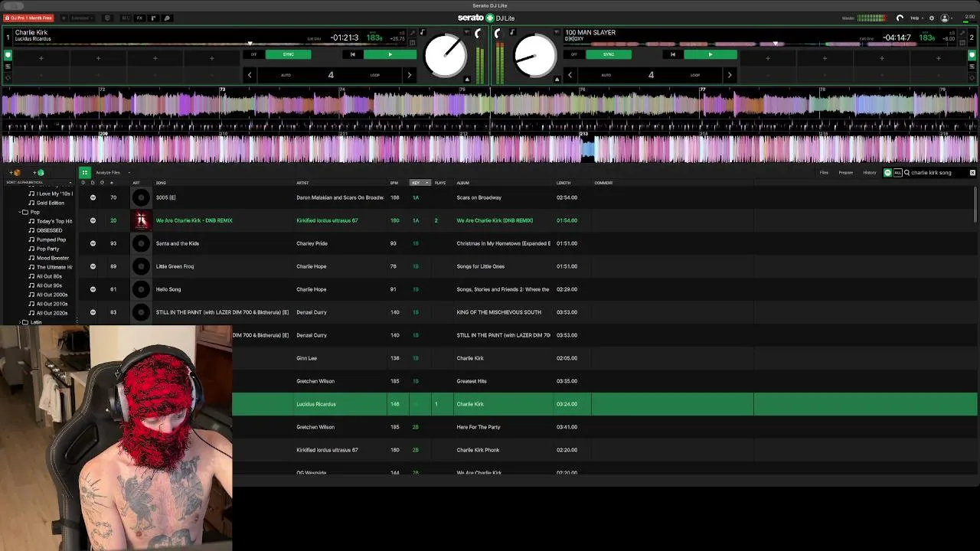Open the dropdown above deck 1 platter
This screenshot has height=551, width=980.
pos(467,32)
